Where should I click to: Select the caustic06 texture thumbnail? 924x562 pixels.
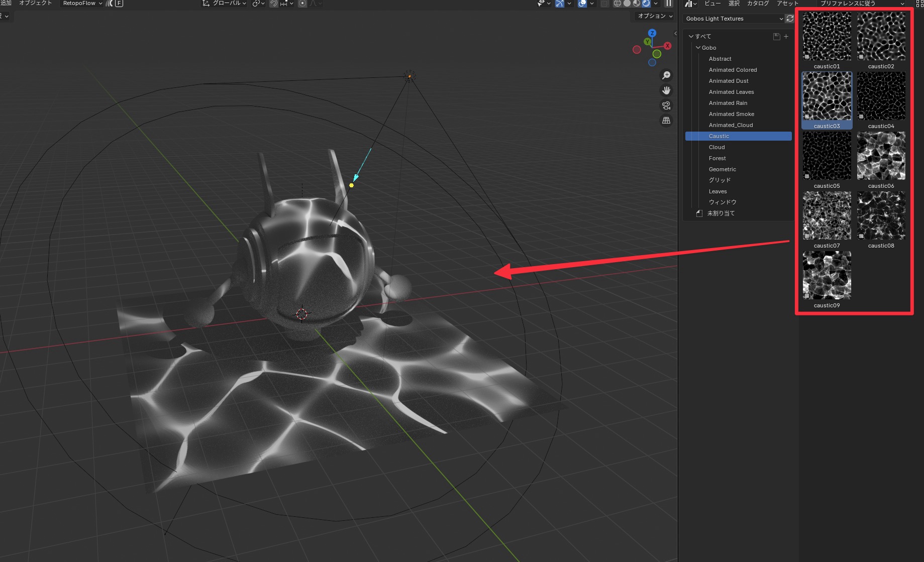pyautogui.click(x=881, y=157)
